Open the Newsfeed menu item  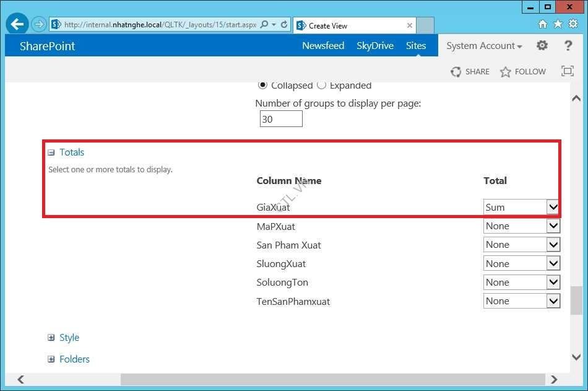(322, 45)
